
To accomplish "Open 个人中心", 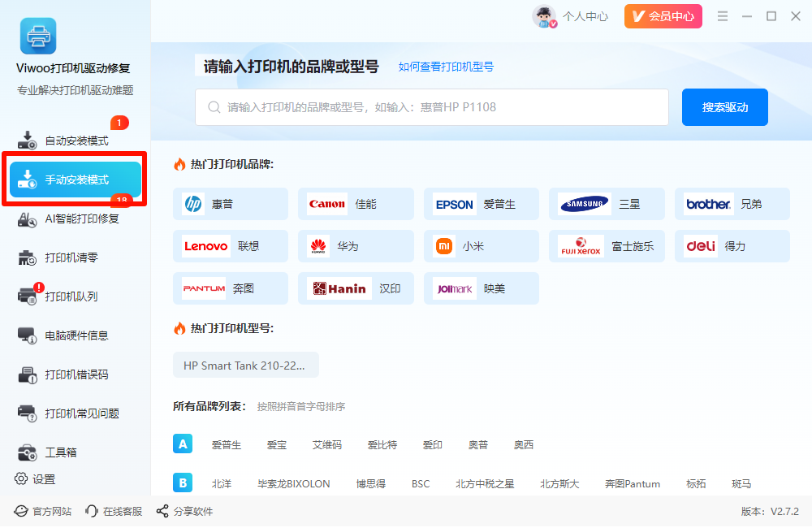I will point(585,16).
